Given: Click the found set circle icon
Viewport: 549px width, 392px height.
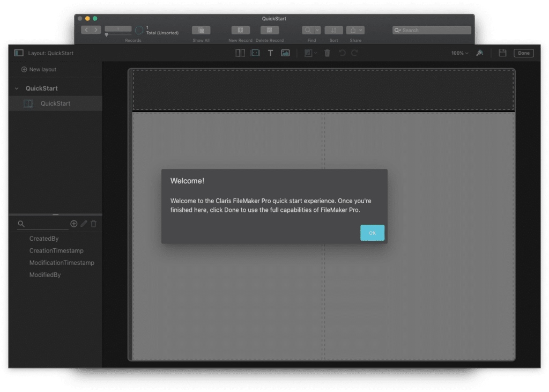Looking at the screenshot, I should pos(139,30).
